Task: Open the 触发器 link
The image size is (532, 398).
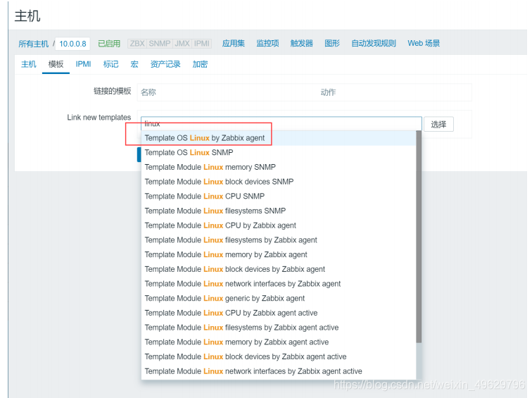Action: (x=302, y=44)
